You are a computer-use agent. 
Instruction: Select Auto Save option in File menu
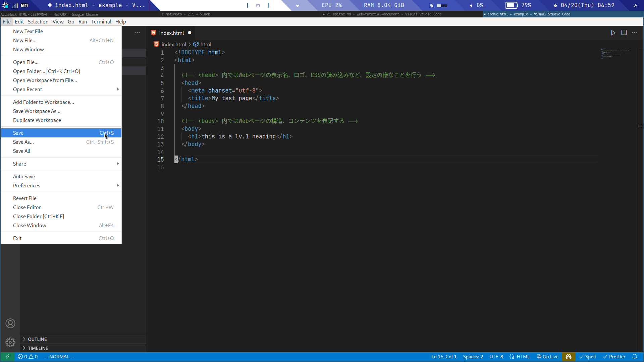click(24, 176)
